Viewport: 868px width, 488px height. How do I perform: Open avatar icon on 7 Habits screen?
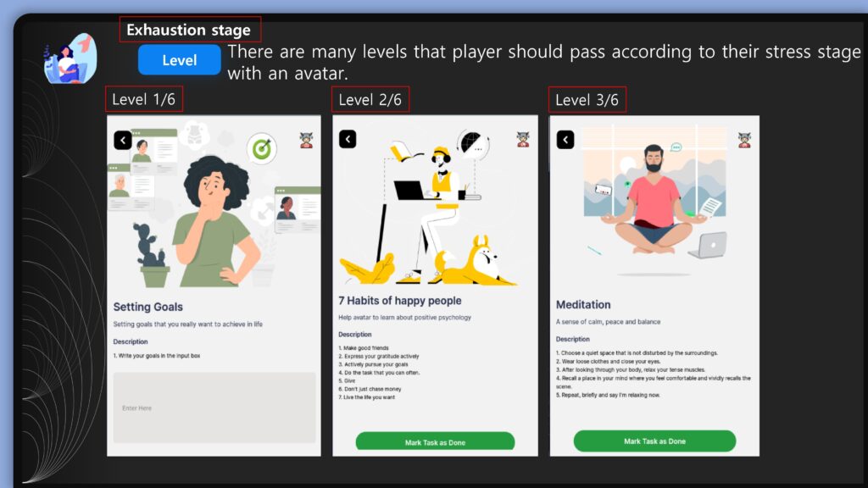tap(523, 139)
